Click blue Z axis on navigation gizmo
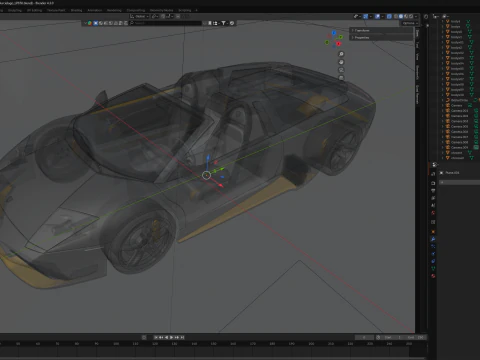The image size is (480, 360). 334,33
